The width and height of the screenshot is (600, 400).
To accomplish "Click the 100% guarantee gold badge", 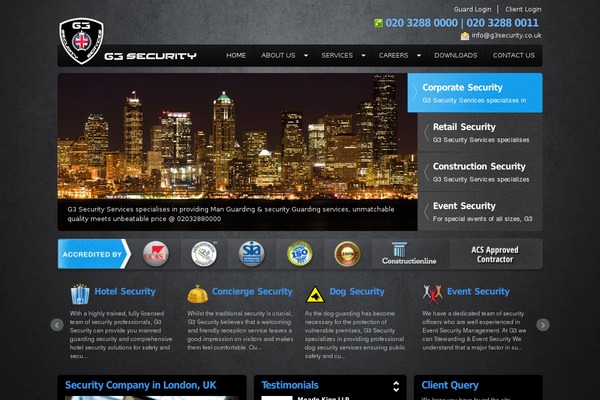I will coord(347,253).
